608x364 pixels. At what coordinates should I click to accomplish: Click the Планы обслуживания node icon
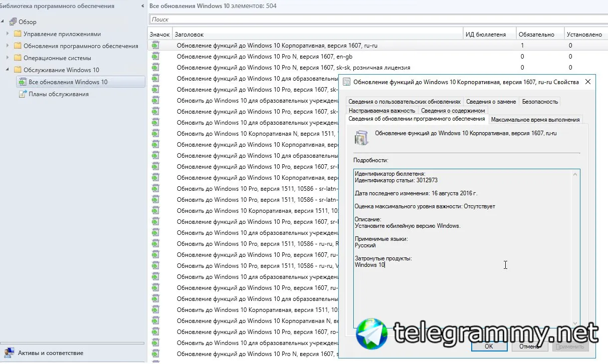coord(23,94)
